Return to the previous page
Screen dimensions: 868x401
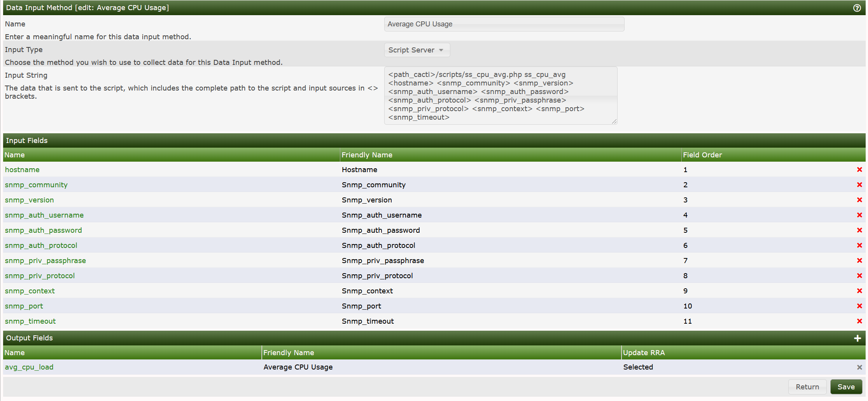807,387
